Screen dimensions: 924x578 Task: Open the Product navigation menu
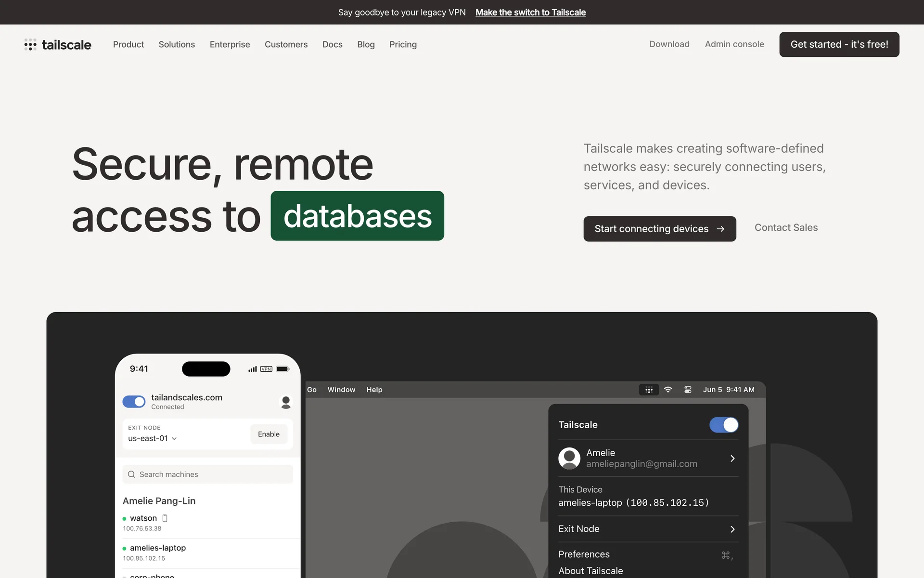point(128,44)
